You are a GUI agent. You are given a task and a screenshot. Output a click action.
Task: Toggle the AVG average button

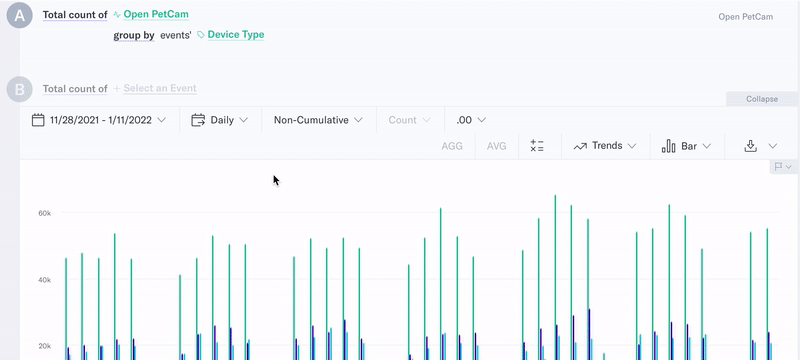pos(496,146)
